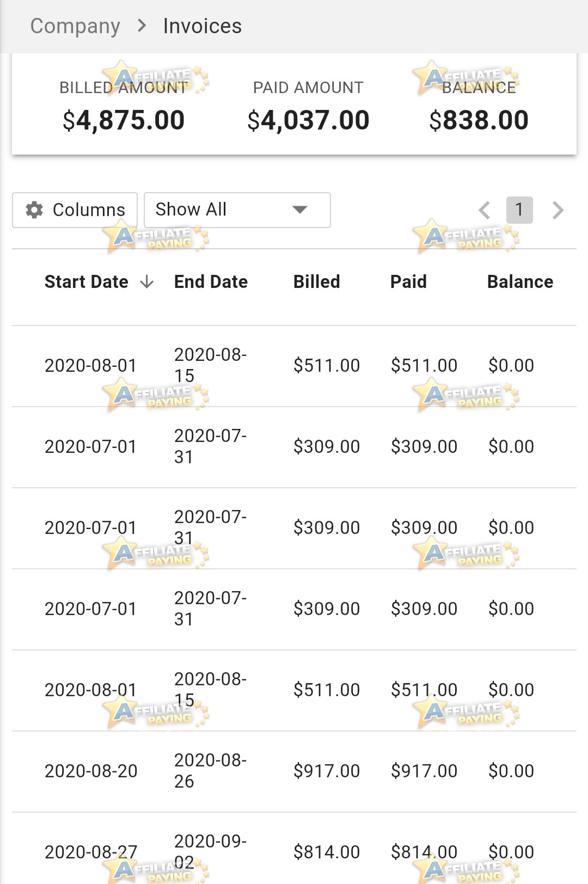Screen dimensions: 588x884
Task: Go to previous page with left chevron
Action: [485, 210]
